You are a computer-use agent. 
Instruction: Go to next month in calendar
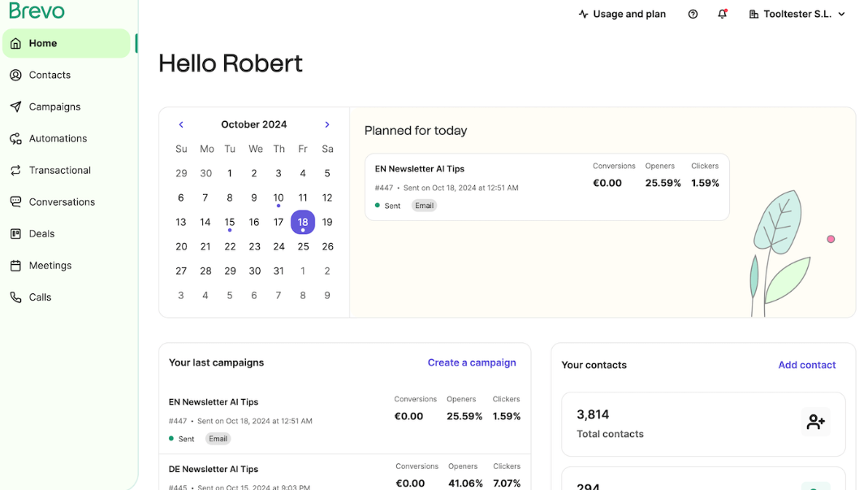327,124
